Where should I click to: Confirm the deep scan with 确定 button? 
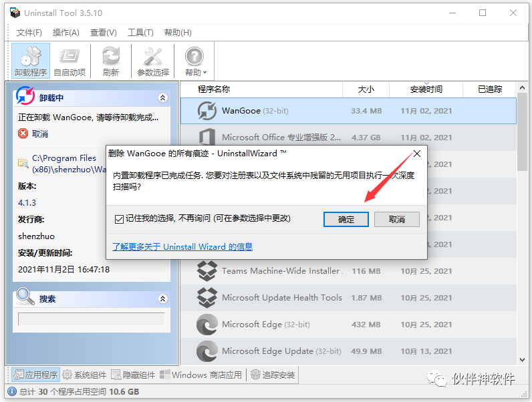tap(346, 219)
